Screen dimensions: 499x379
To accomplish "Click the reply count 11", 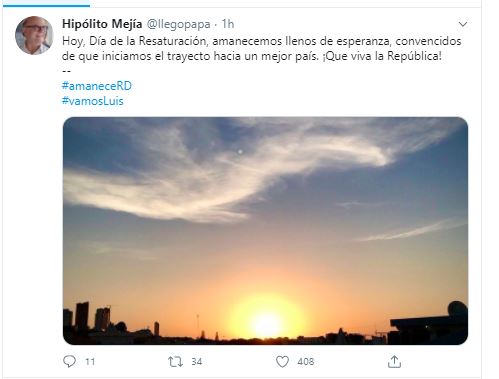I will (x=90, y=362).
